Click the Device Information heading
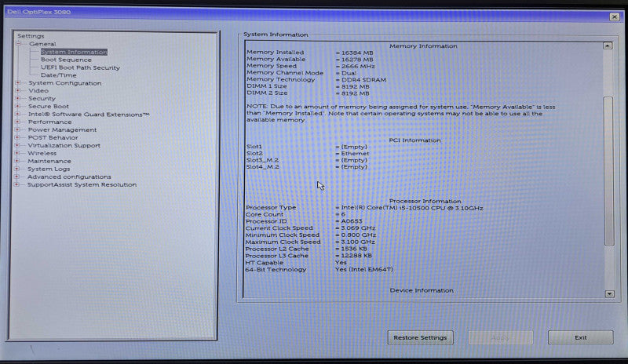Screen dimensions: 628x364 click(x=422, y=290)
